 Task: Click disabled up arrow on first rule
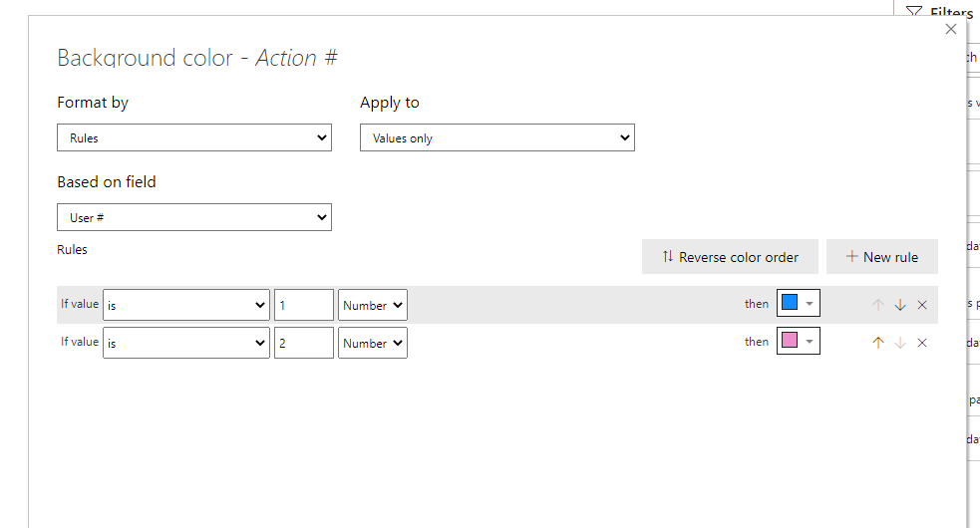click(878, 305)
